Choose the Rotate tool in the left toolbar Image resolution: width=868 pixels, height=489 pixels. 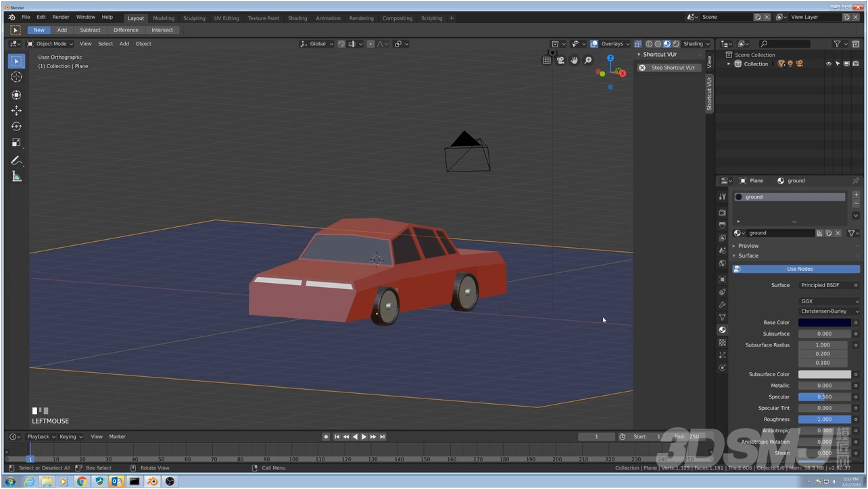click(x=16, y=126)
